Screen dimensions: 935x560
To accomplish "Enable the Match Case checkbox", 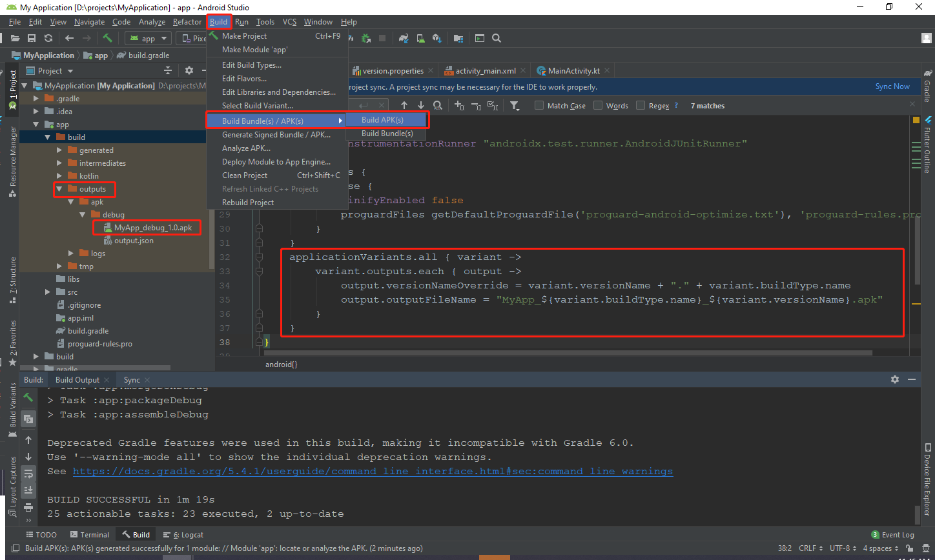I will click(x=540, y=105).
